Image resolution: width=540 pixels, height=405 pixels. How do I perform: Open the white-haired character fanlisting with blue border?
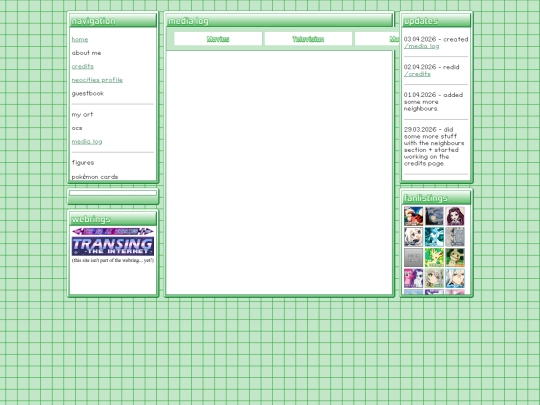click(455, 278)
